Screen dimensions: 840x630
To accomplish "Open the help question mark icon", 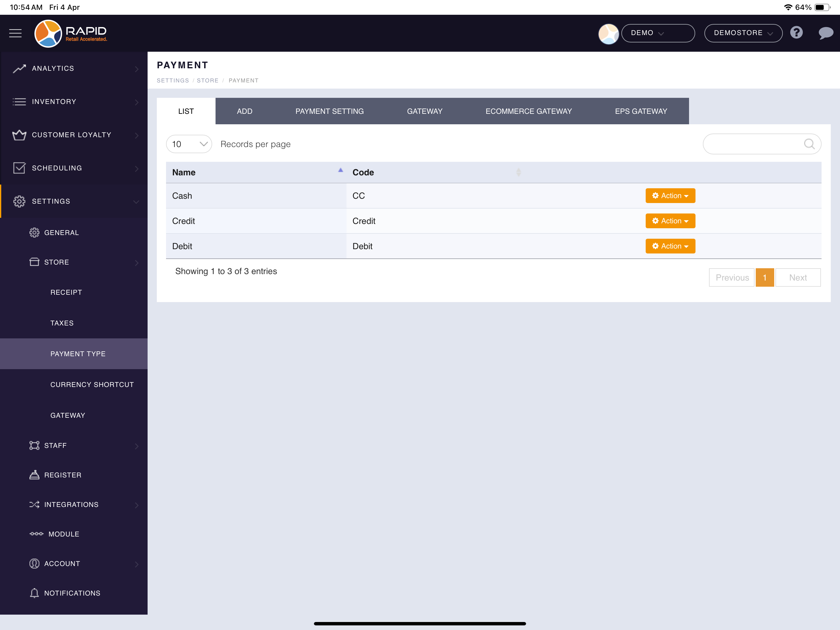I will [x=796, y=33].
